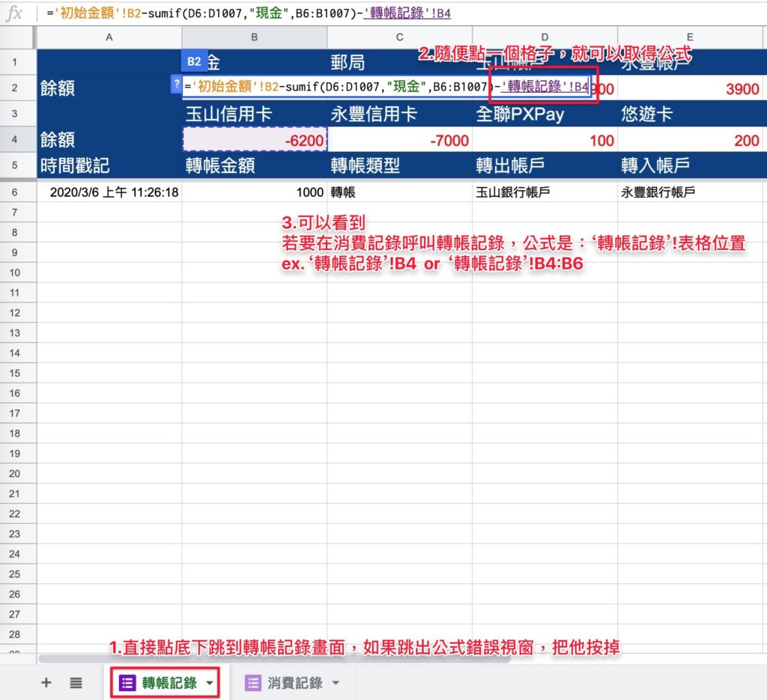Select row 28 header
The image size is (767, 700).
click(15, 635)
